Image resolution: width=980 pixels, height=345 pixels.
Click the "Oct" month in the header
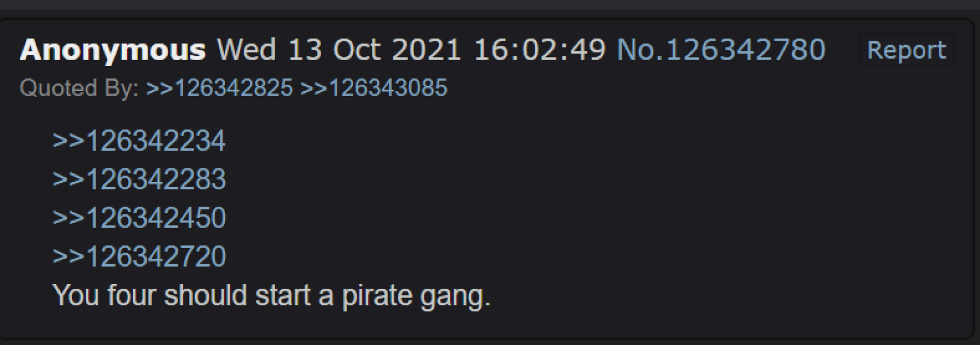pos(357,50)
